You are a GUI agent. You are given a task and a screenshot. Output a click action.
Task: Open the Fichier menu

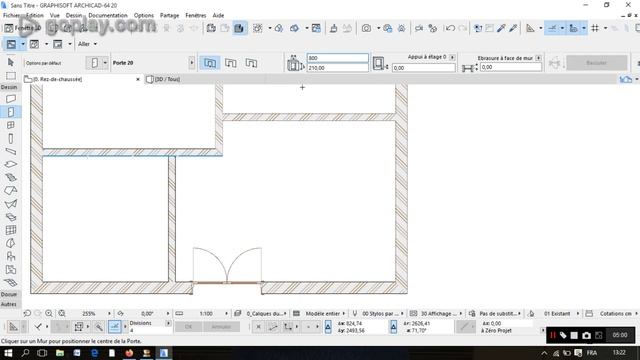(x=11, y=16)
